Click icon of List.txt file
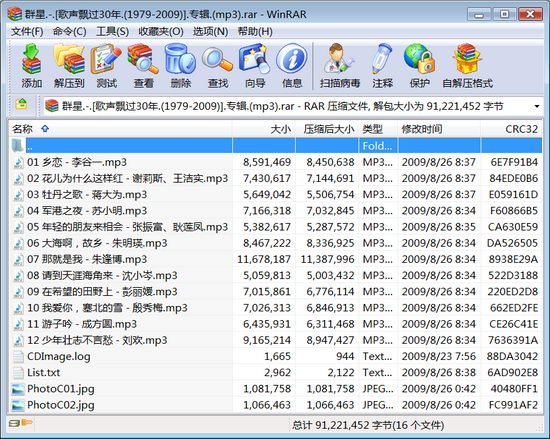 pos(18,372)
